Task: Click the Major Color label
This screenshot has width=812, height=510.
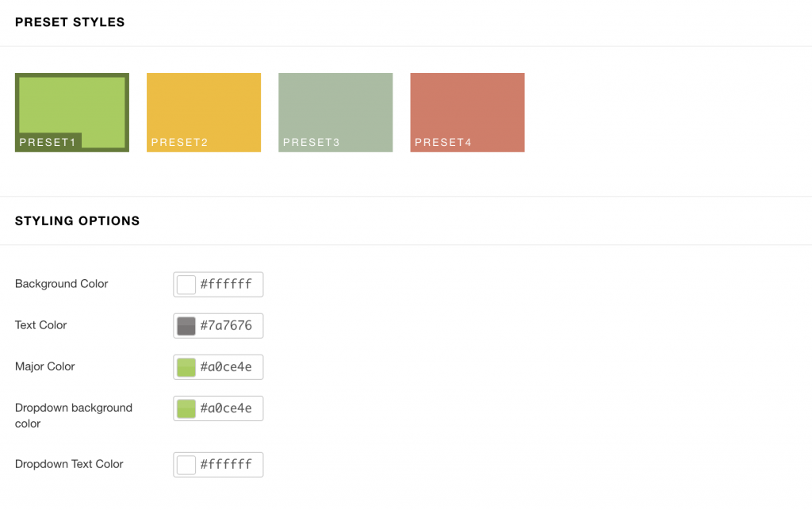Action: point(44,366)
